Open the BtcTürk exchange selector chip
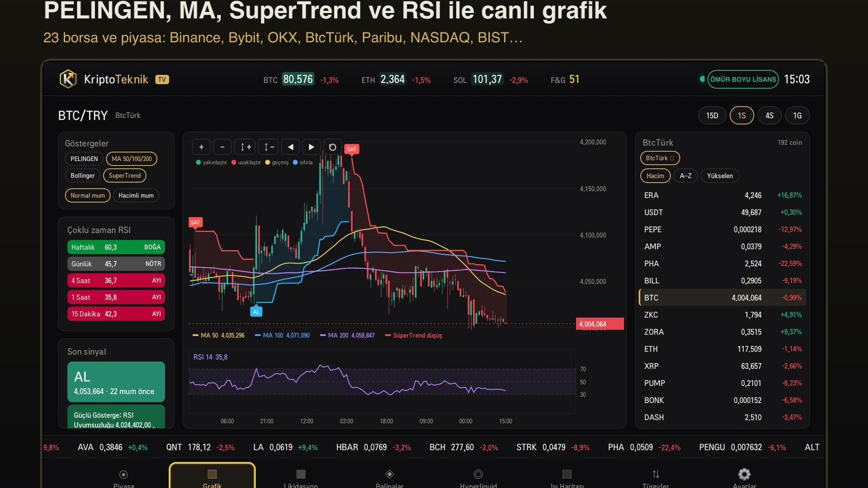The height and width of the screenshot is (488, 868). (660, 158)
